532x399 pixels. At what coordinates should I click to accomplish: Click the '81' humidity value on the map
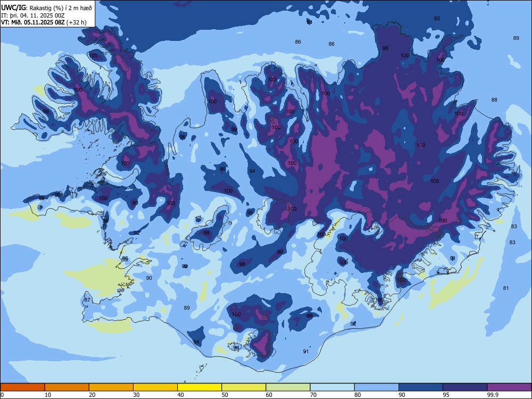pyautogui.click(x=506, y=288)
